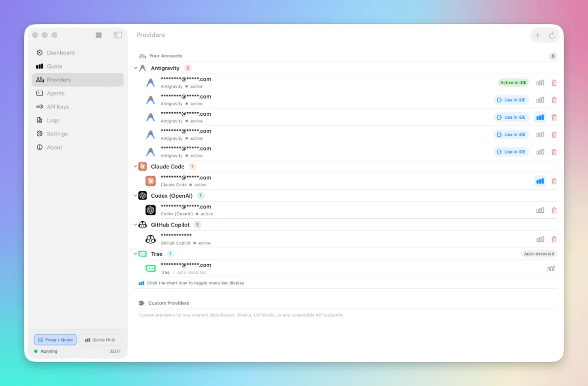The width and height of the screenshot is (588, 386).
Task: Click the Codex account row OpenAI icon
Action: point(150,210)
